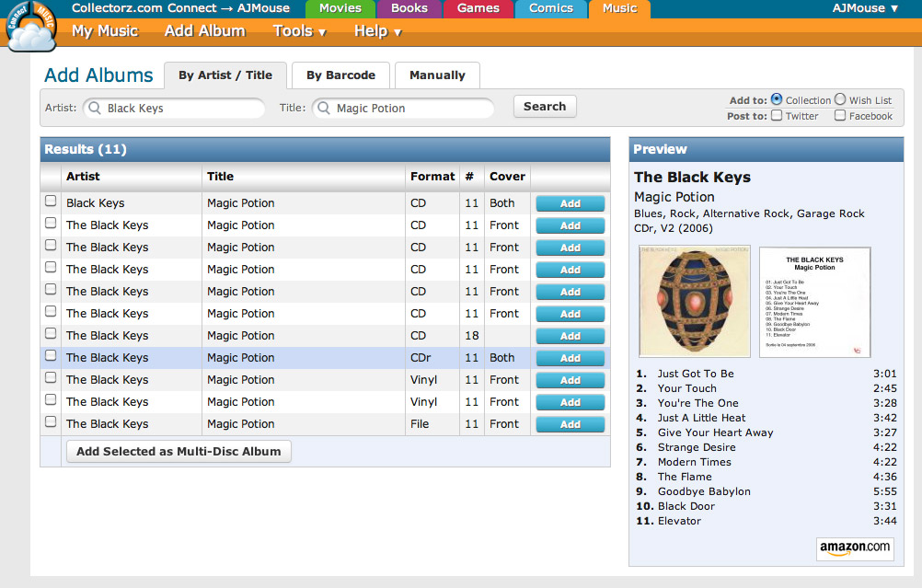The width and height of the screenshot is (922, 588).
Task: Open the AJMouse account dropdown
Action: coord(865,8)
